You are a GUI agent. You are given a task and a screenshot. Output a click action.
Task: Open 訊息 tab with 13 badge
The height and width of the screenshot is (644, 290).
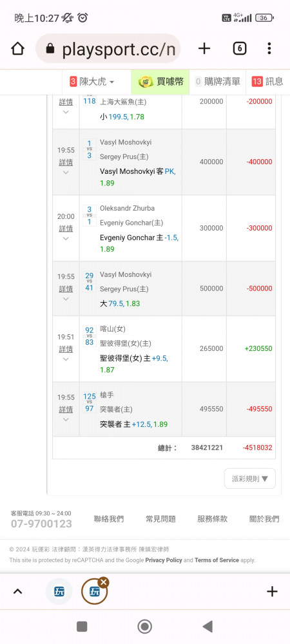point(267,82)
